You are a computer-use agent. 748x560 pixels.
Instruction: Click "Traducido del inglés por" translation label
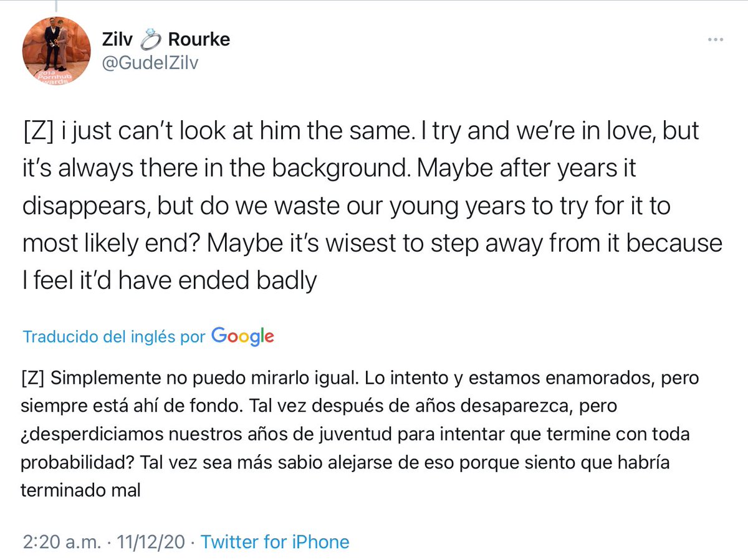pos(113,337)
